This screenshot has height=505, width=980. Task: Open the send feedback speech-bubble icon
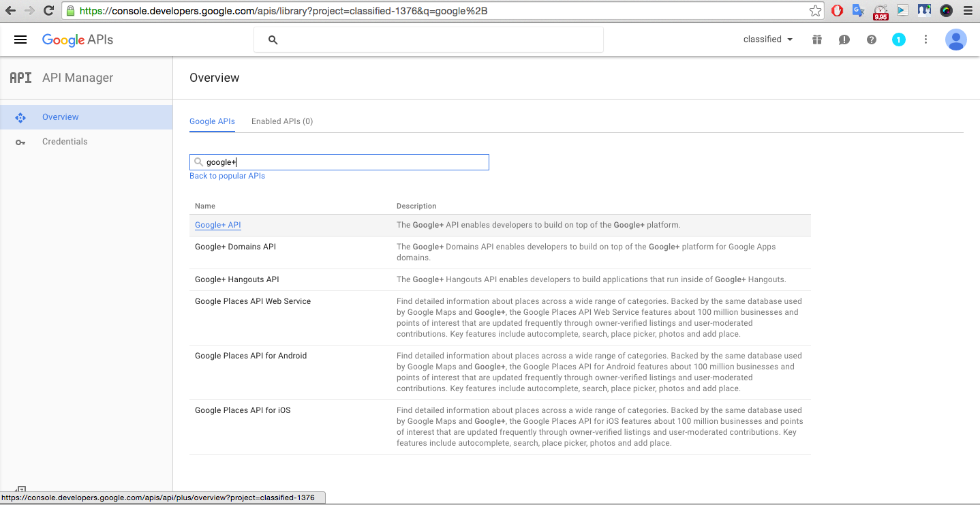844,40
